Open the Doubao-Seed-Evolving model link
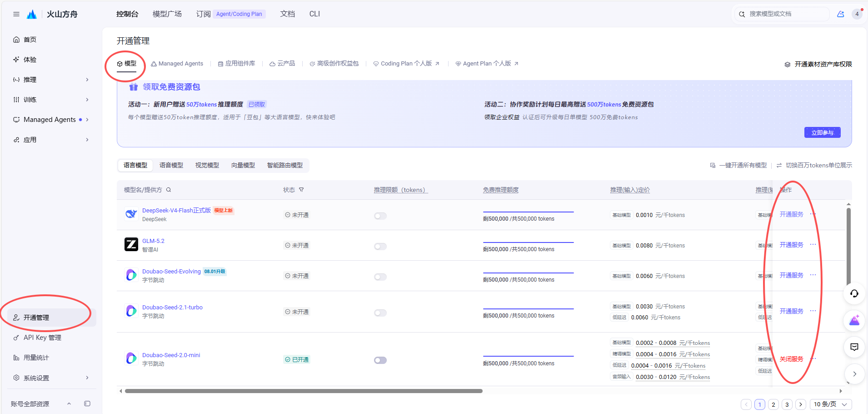This screenshot has width=868, height=414. [171, 272]
